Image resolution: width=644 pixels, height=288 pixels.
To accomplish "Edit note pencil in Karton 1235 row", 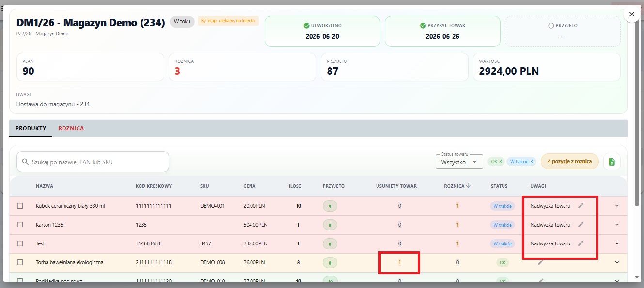I will coord(581,225).
